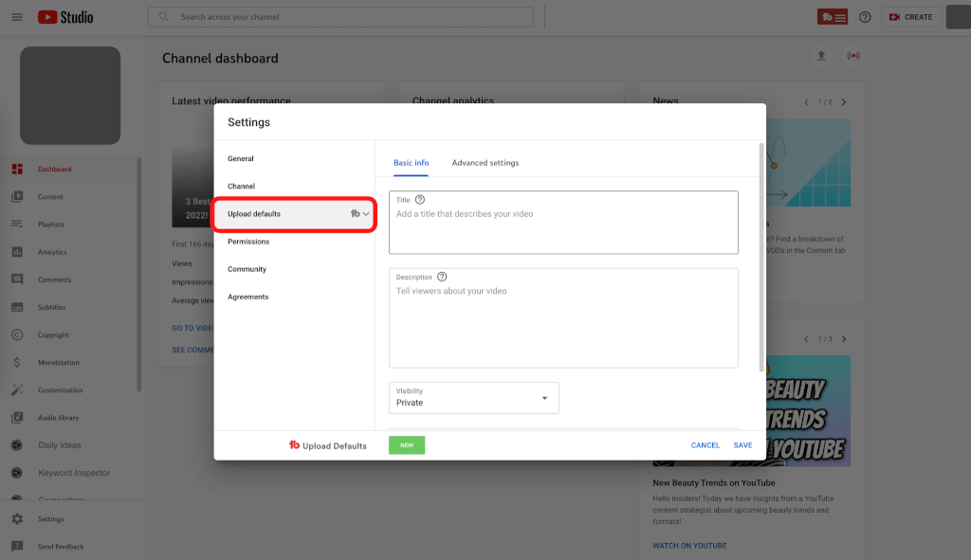Go to next News card arrow
The image size is (971, 560).
coord(844,101)
